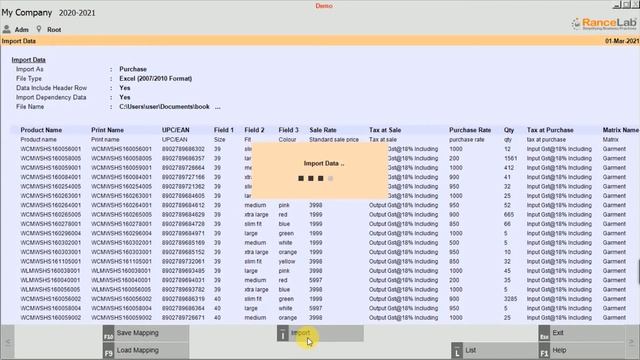
Task: Click the My Company title
Action: point(27,13)
